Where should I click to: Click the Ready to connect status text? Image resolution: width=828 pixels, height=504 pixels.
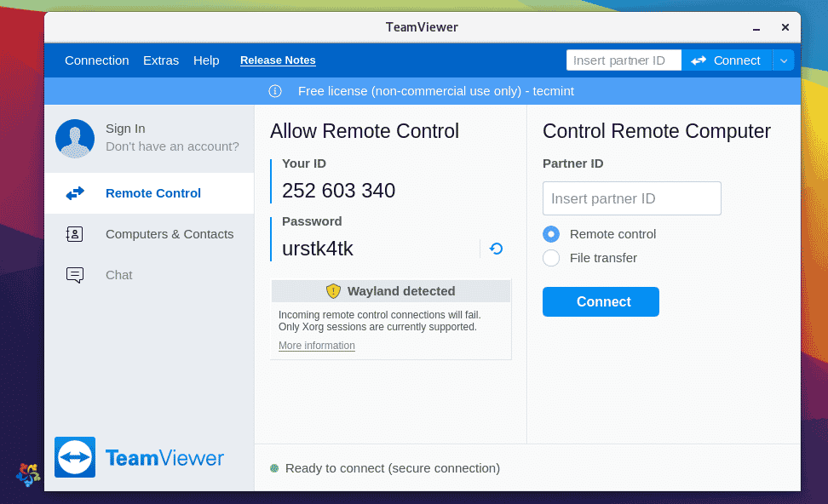393,468
